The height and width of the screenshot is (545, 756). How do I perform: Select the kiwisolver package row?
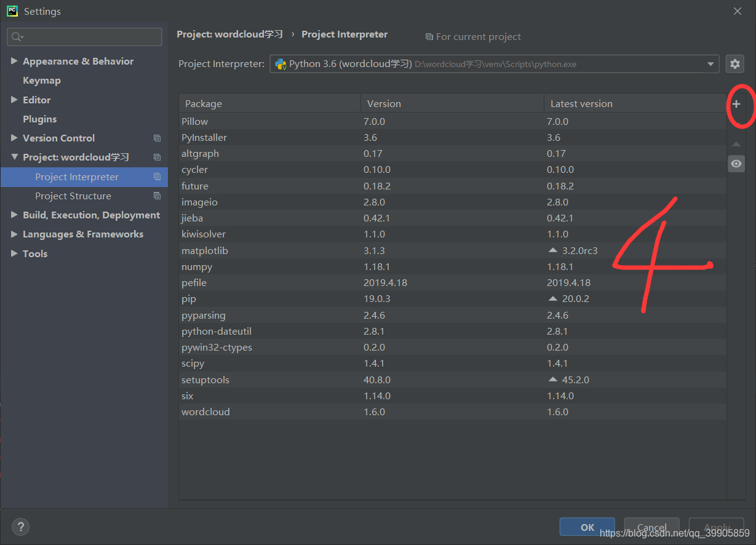(x=452, y=234)
